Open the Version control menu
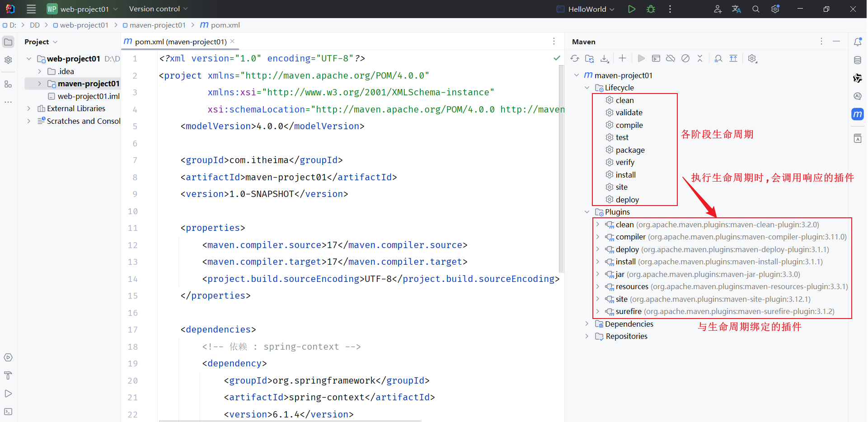This screenshot has height=422, width=868. (157, 9)
